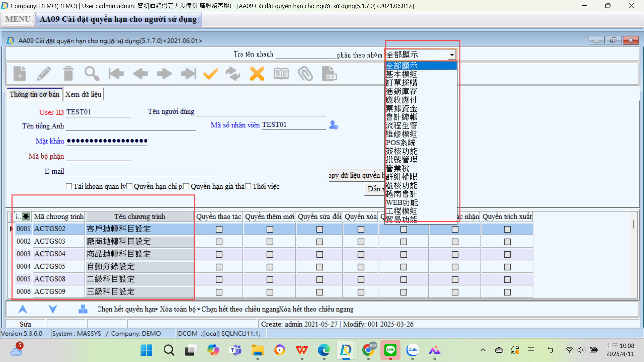Screen dimensions: 644x362
Task: Go to previous record arrow
Action: click(140, 74)
